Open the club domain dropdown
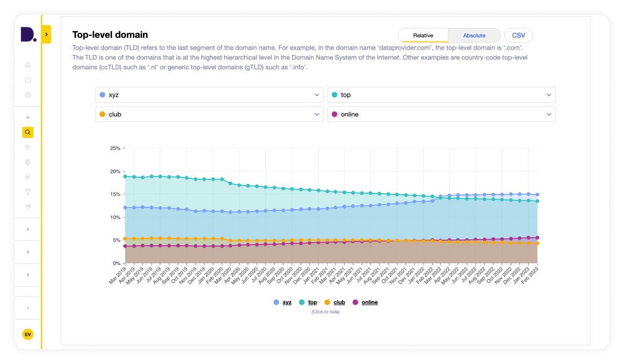Image resolution: width=624 pixels, height=364 pixels. pyautogui.click(x=209, y=115)
